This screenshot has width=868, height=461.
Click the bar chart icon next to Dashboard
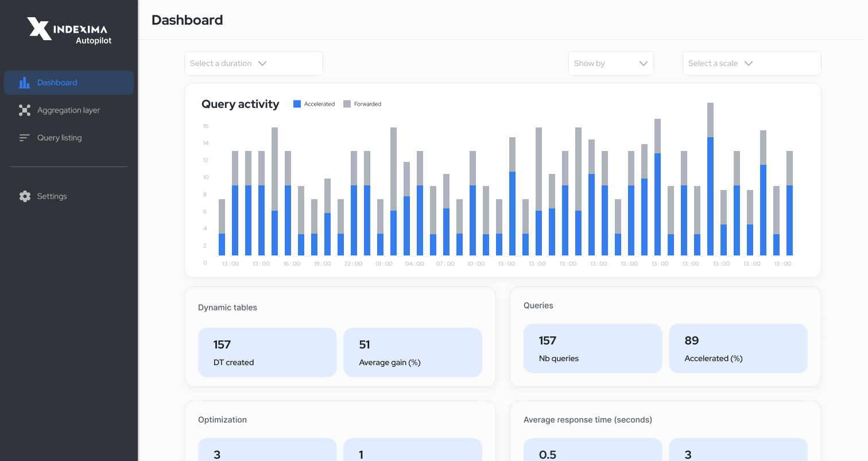pos(25,82)
